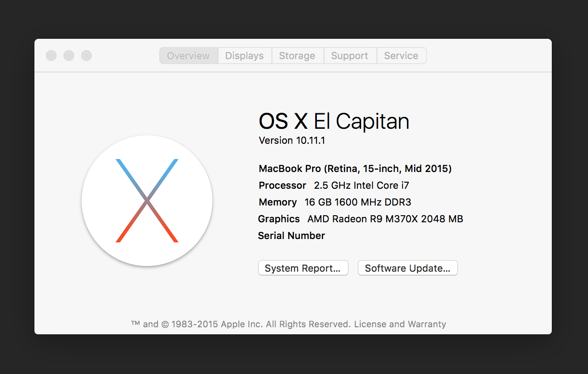
Task: Launch Software Update
Action: coord(407,268)
